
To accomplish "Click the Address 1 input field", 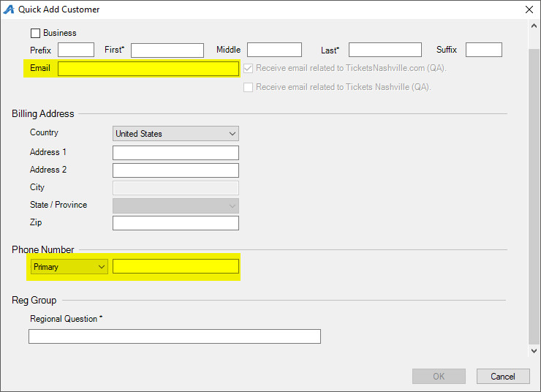I will 175,153.
